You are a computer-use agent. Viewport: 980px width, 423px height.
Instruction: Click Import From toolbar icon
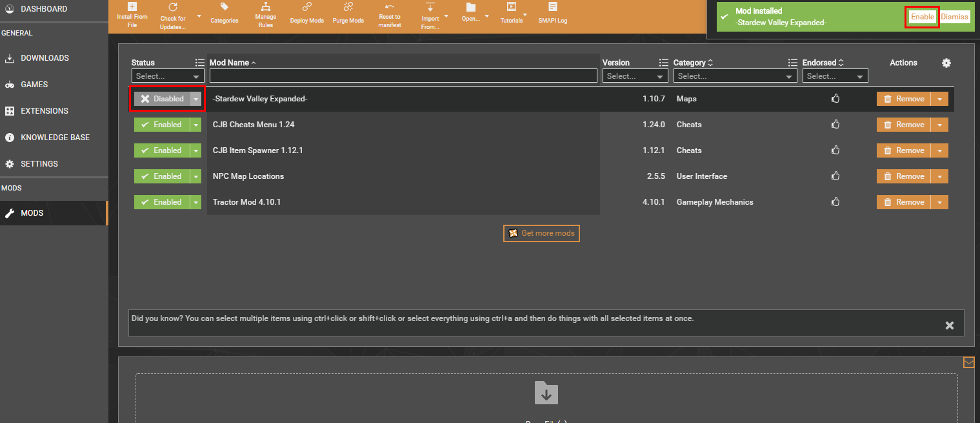(x=430, y=6)
